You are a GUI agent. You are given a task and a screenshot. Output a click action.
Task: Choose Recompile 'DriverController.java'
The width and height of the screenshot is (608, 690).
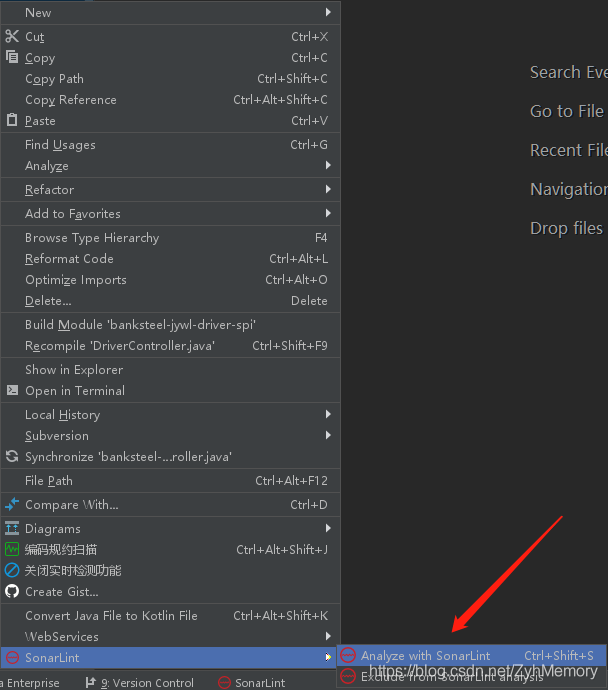[x=171, y=346]
